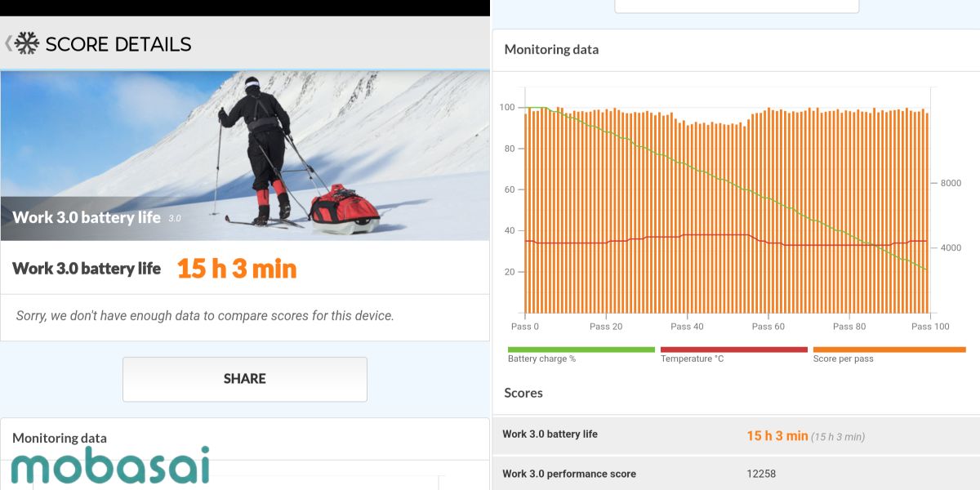
Task: Click the white button above the chart panel
Action: [736, 6]
